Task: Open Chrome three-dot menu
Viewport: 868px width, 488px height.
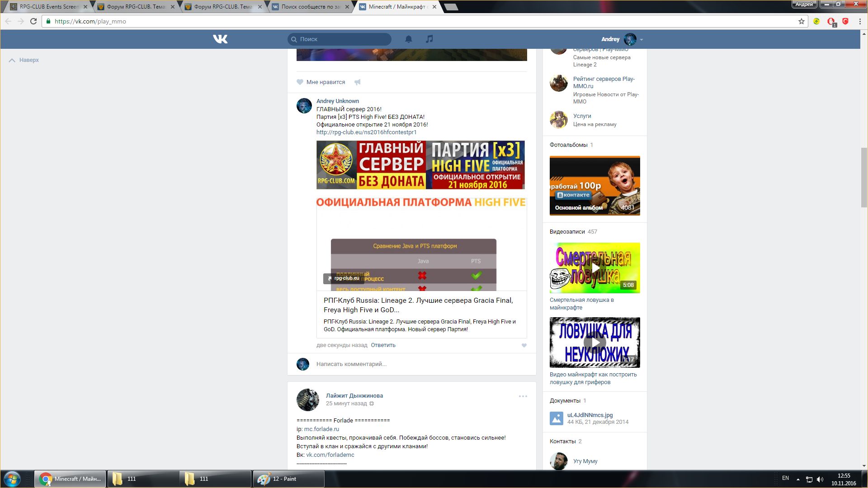Action: coord(860,21)
